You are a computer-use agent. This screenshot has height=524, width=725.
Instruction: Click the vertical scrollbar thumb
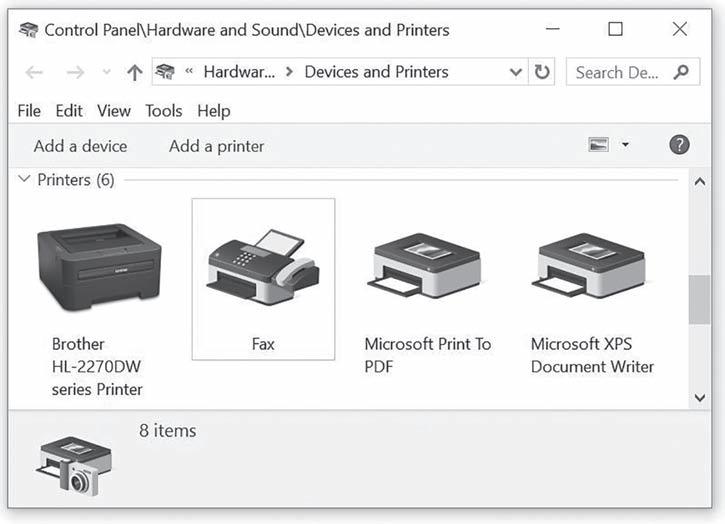point(699,300)
